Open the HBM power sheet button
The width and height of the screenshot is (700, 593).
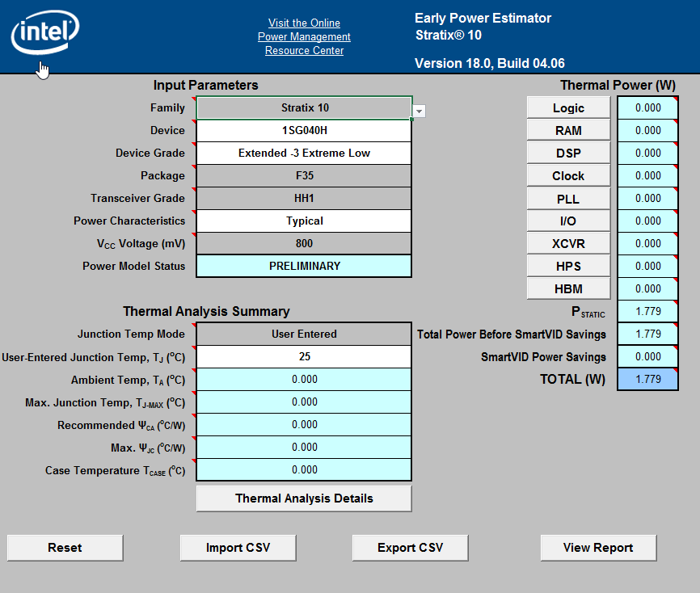click(x=568, y=288)
